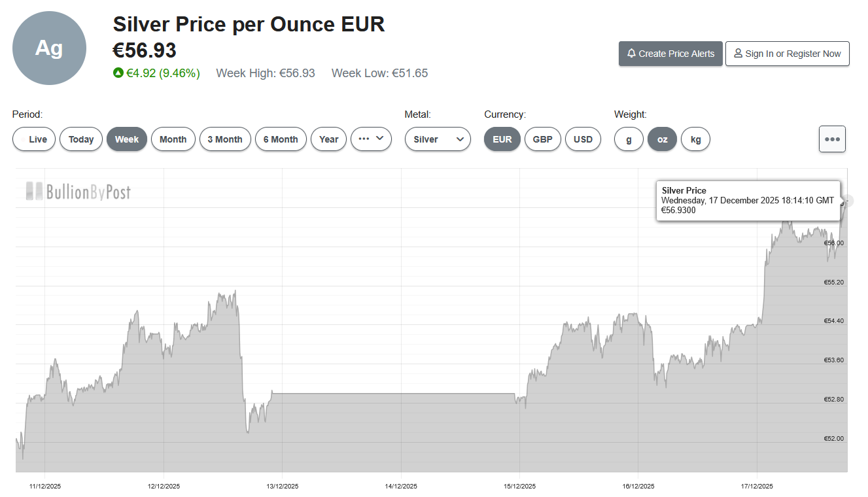868x497 pixels.
Task: Select USD currency
Action: point(583,139)
